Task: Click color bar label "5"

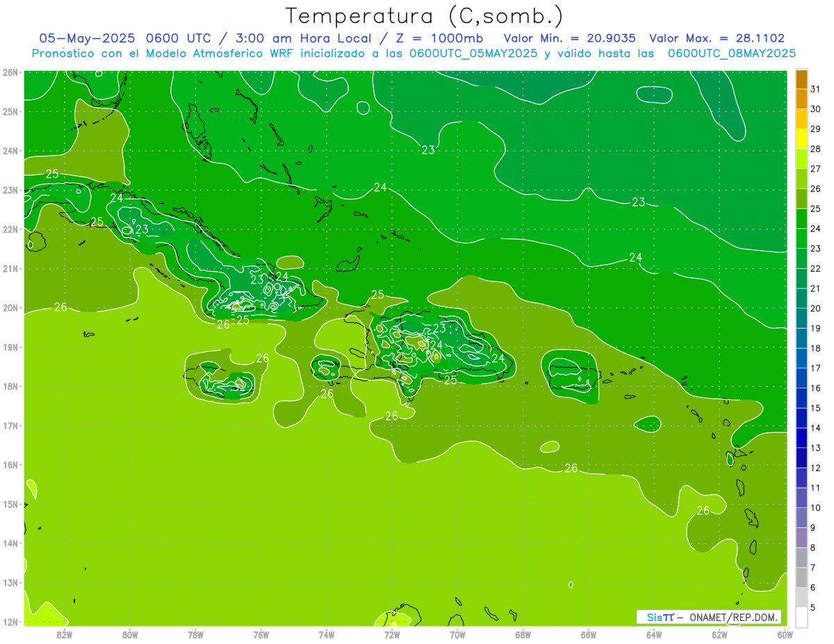Action: pos(813,607)
